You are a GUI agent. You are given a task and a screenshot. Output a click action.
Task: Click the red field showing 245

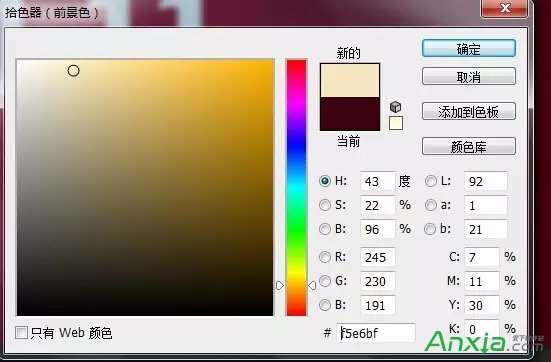377,257
